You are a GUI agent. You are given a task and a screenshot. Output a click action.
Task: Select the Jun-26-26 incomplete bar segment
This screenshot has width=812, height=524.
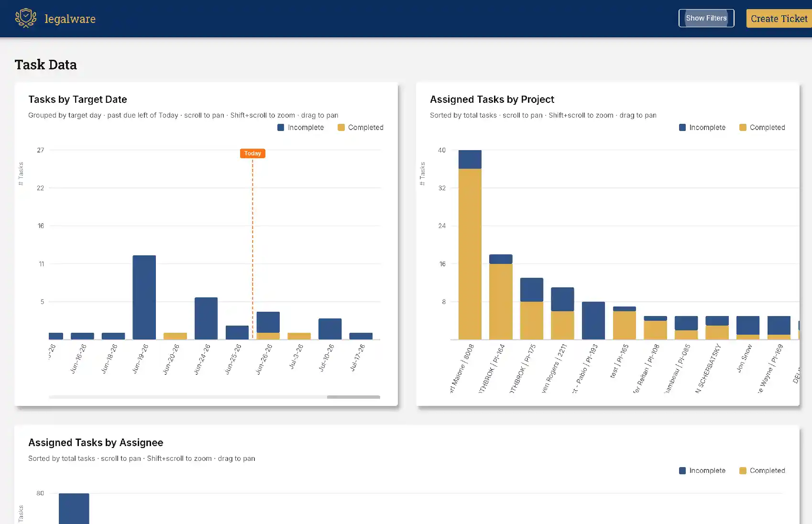click(268, 322)
